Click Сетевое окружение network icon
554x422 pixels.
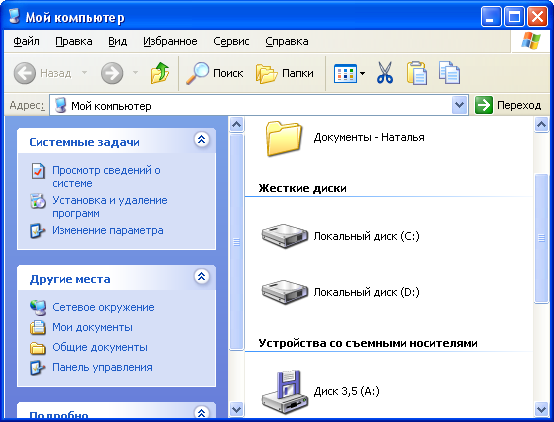[38, 307]
